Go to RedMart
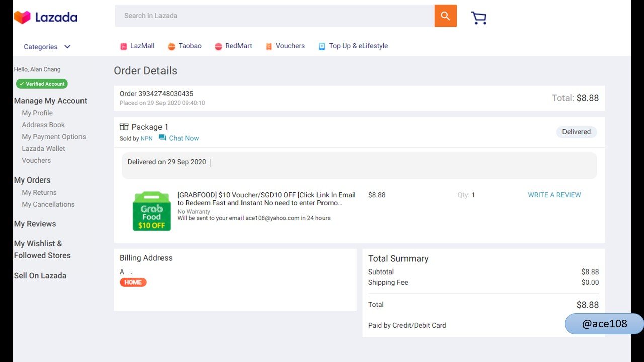 [238, 46]
